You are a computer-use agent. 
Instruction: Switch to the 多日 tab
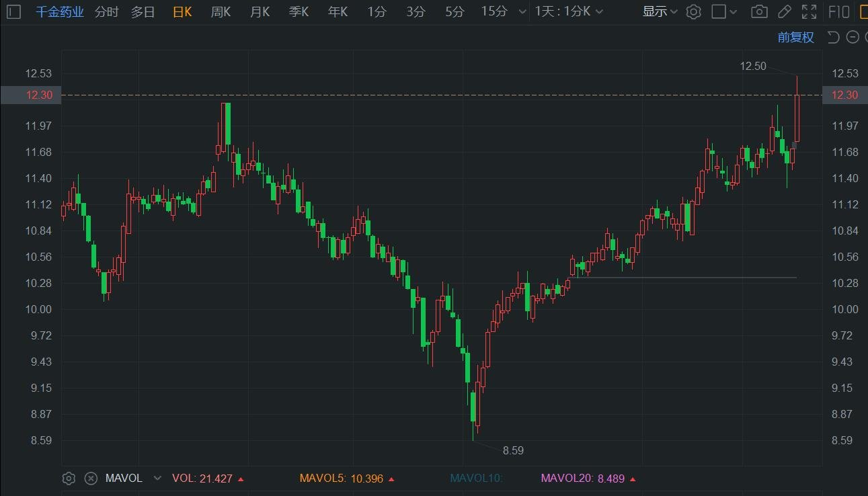(x=143, y=11)
